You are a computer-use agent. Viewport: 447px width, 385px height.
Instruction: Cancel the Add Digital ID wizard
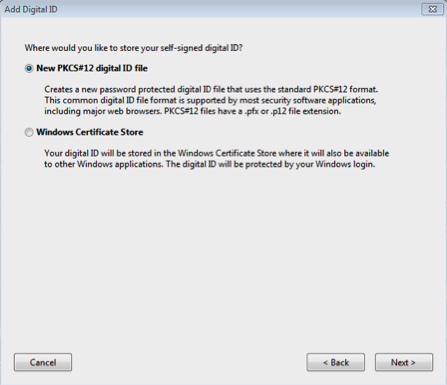click(x=43, y=362)
